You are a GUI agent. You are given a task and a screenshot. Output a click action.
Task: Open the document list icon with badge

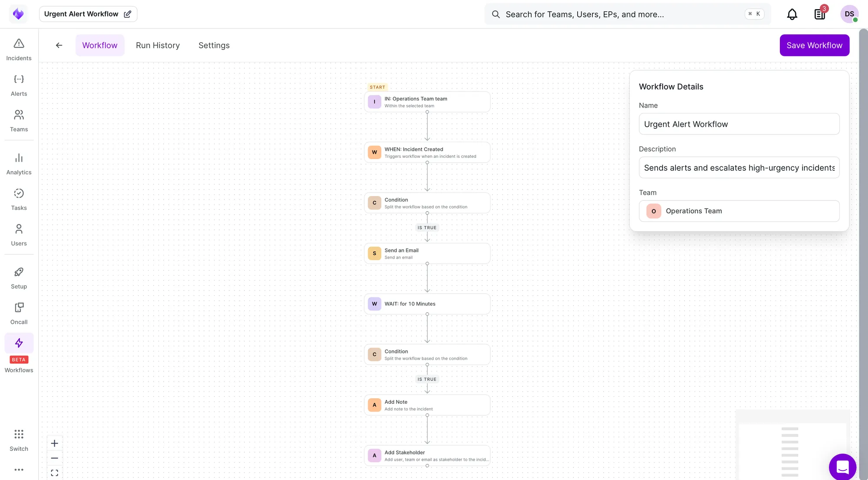(820, 14)
